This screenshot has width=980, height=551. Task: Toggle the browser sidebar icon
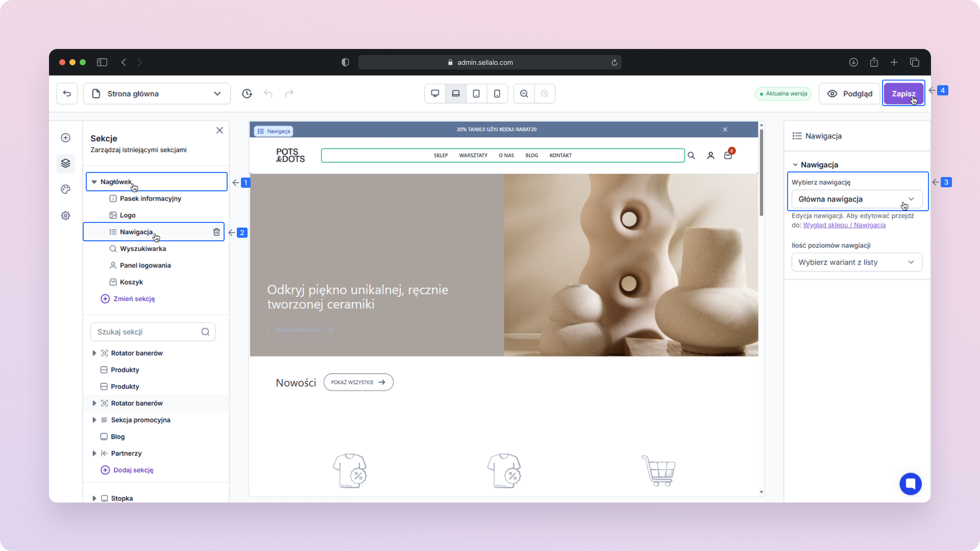(102, 62)
